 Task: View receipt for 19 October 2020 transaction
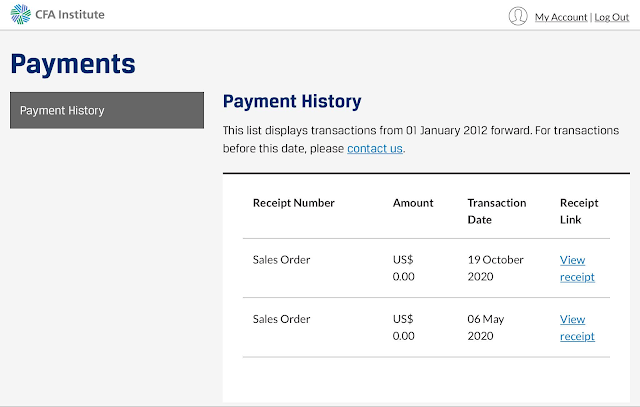tap(577, 268)
